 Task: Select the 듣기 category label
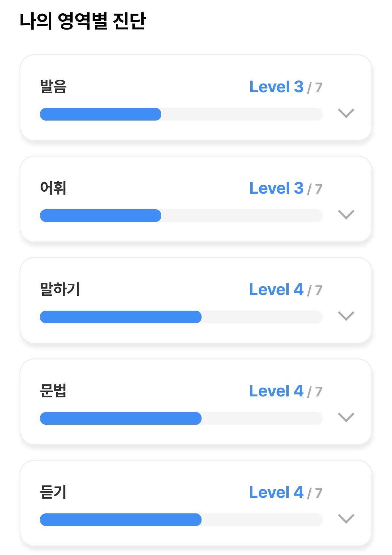click(x=53, y=492)
